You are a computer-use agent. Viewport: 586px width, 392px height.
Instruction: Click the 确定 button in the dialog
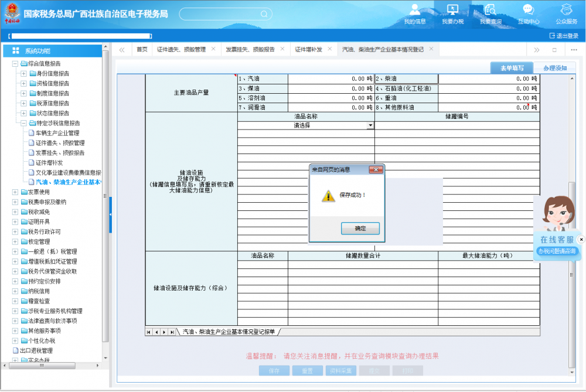point(360,228)
